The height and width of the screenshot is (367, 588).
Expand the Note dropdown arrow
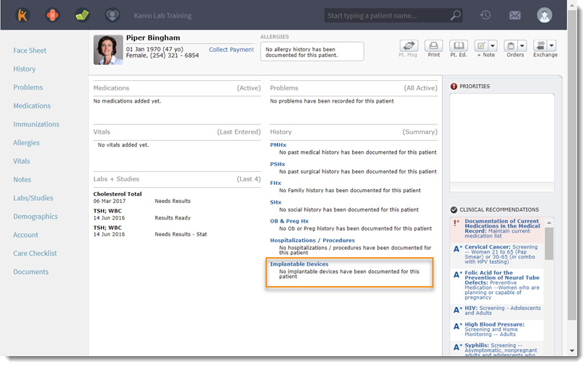coord(493,46)
